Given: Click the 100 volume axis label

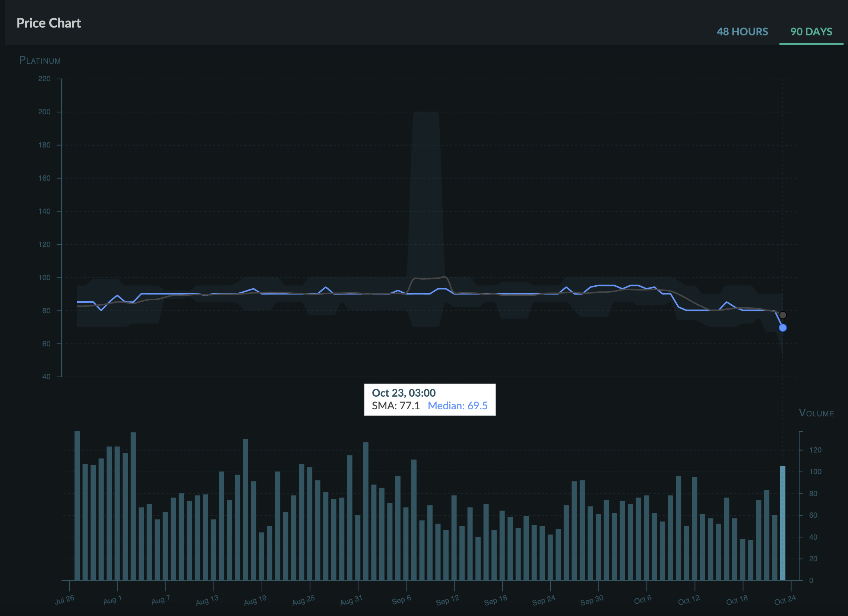Looking at the screenshot, I should (x=815, y=472).
